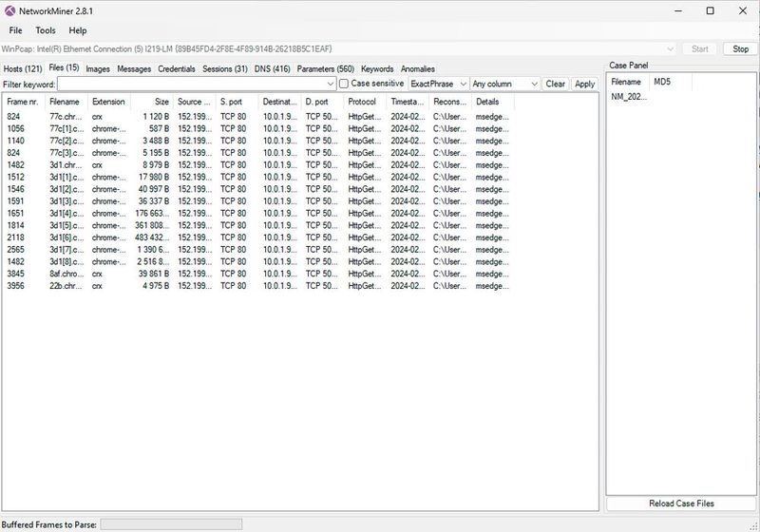
Task: Open the Filter keyword dropdown arrow
Action: (x=331, y=85)
